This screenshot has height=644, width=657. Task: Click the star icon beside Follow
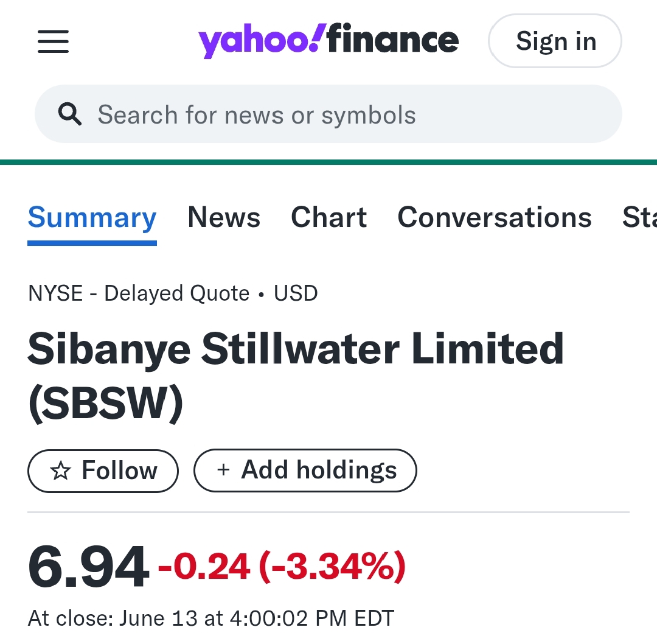(x=60, y=471)
